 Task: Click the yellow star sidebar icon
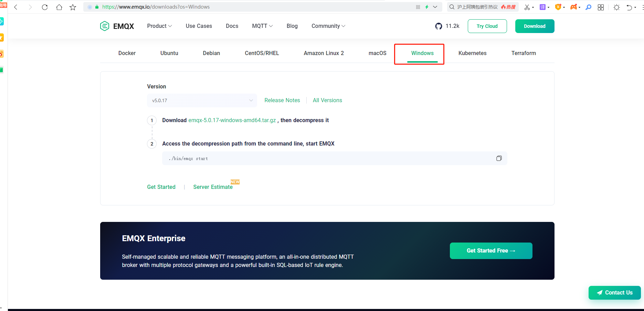coord(2,37)
